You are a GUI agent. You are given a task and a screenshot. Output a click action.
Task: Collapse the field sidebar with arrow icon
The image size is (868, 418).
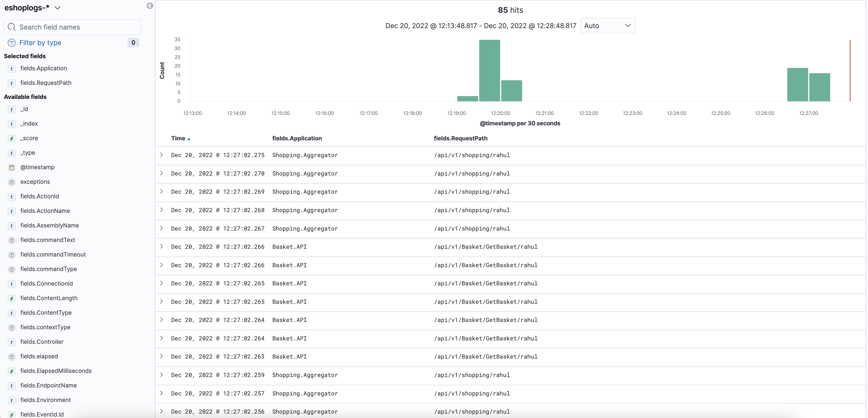150,6
